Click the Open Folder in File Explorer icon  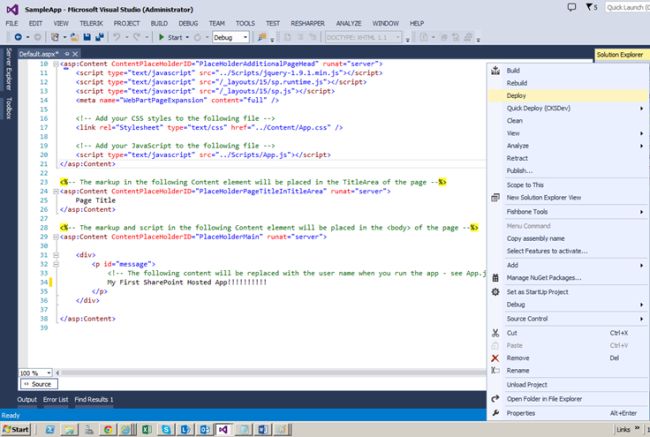pyautogui.click(x=496, y=398)
